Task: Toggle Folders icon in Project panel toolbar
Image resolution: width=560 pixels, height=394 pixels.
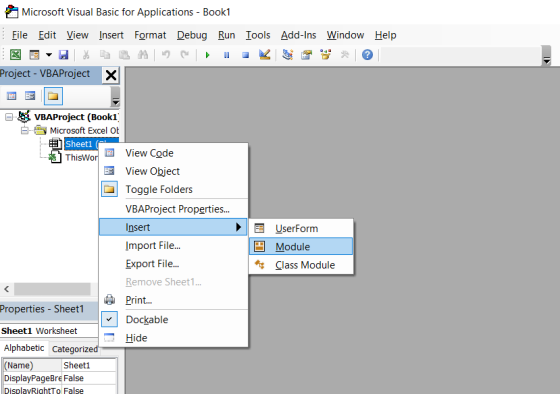Action: (x=53, y=96)
